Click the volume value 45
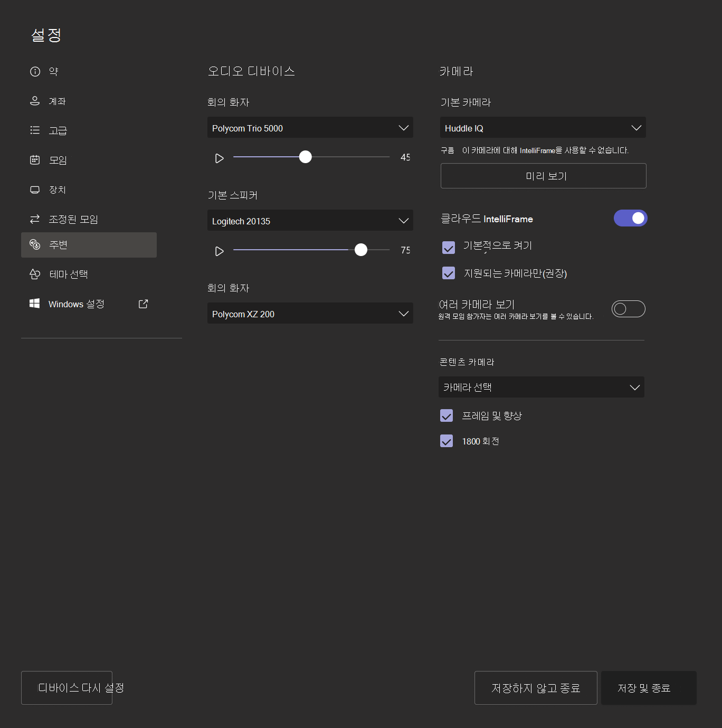The width and height of the screenshot is (722, 728). click(405, 157)
